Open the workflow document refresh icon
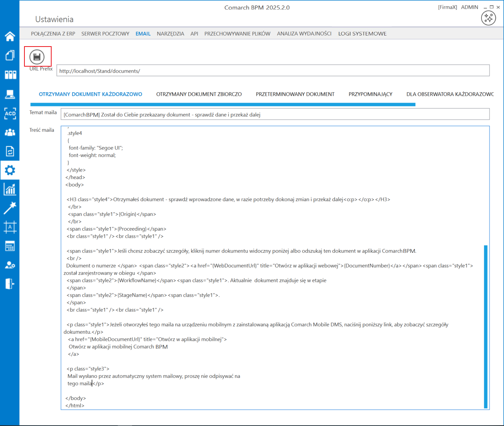The image size is (504, 426). (x=10, y=151)
